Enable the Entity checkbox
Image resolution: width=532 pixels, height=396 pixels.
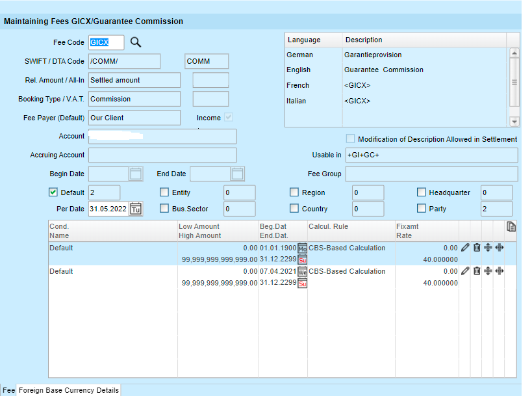(x=164, y=192)
